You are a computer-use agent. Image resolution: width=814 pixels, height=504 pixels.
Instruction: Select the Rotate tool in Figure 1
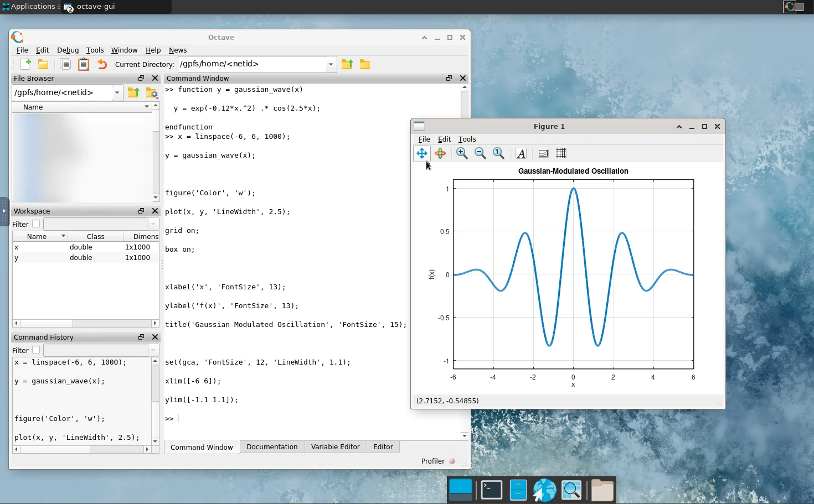click(440, 153)
